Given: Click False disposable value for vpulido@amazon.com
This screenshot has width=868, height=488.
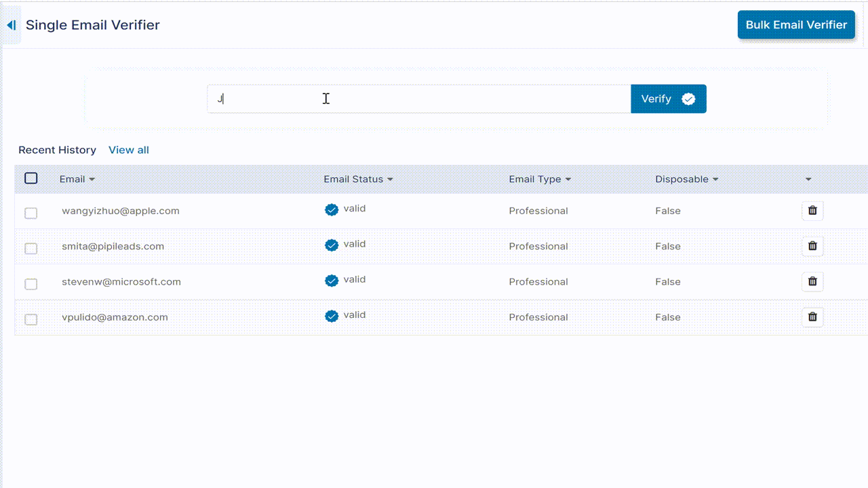Looking at the screenshot, I should coord(668,317).
